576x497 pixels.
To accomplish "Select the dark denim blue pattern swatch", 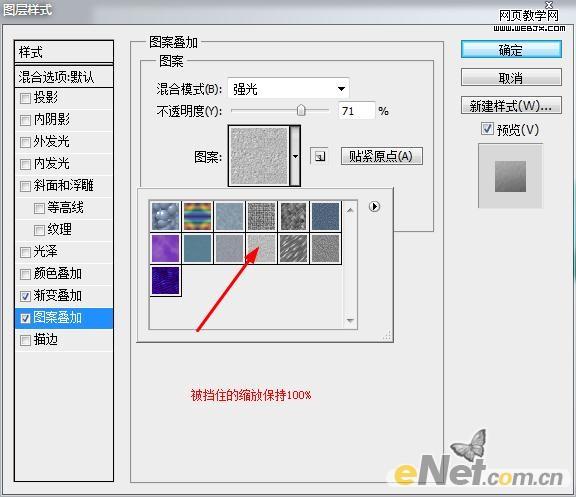I will click(x=325, y=216).
